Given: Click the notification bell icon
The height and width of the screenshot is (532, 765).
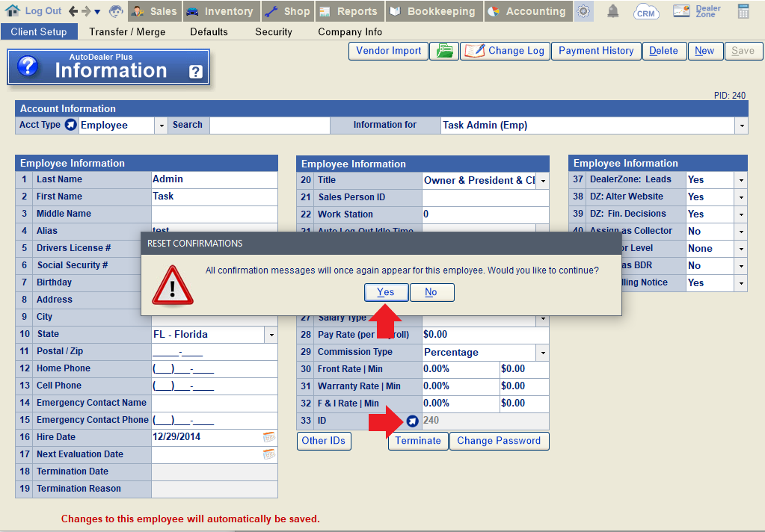Looking at the screenshot, I should tap(612, 11).
